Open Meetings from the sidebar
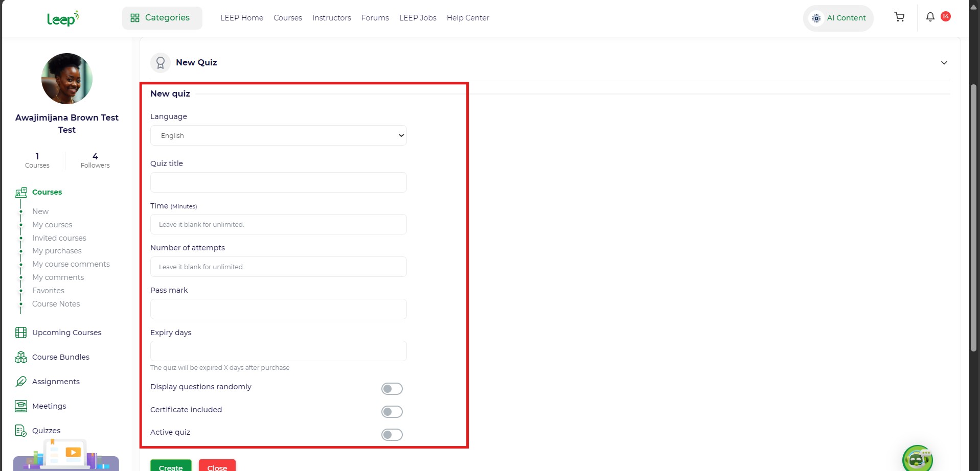The width and height of the screenshot is (980, 471). (49, 406)
